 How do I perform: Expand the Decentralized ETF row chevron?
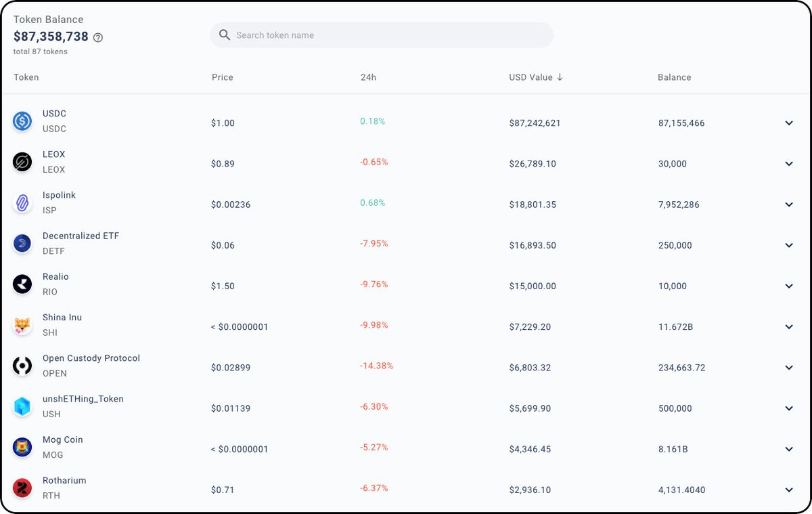(789, 245)
